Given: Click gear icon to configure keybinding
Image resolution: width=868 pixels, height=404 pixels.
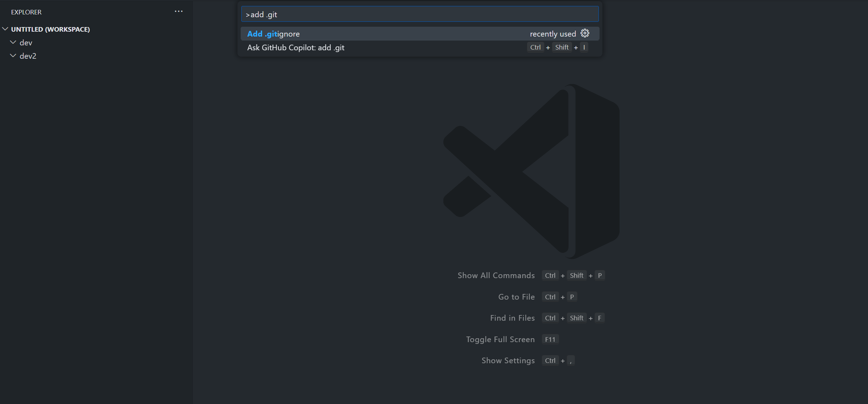Looking at the screenshot, I should pyautogui.click(x=585, y=33).
